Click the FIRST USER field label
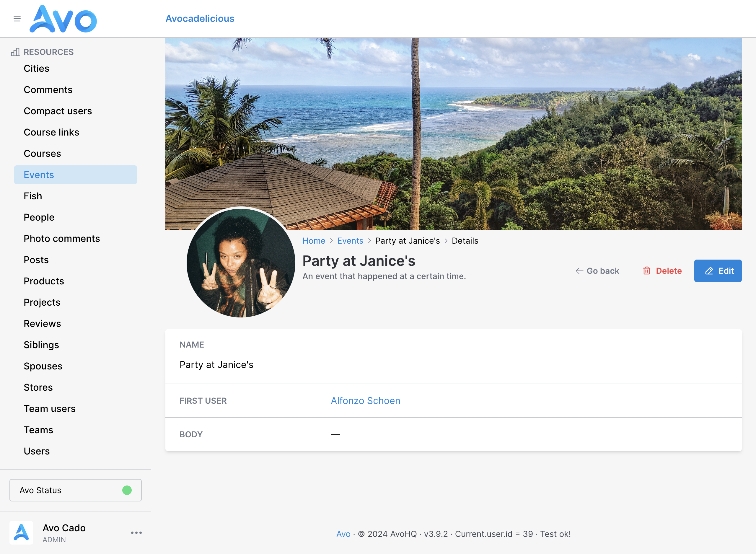Viewport: 756px width, 554px height. [x=203, y=401]
